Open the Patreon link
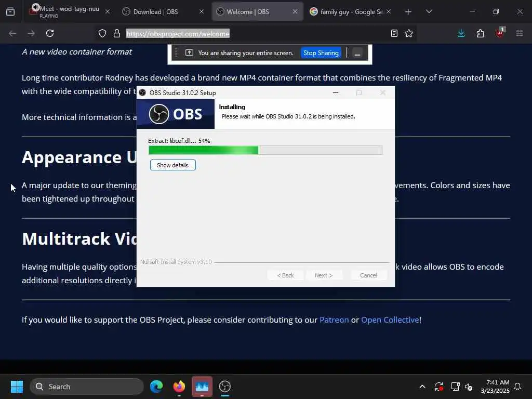Image resolution: width=532 pixels, height=399 pixels. (334, 320)
